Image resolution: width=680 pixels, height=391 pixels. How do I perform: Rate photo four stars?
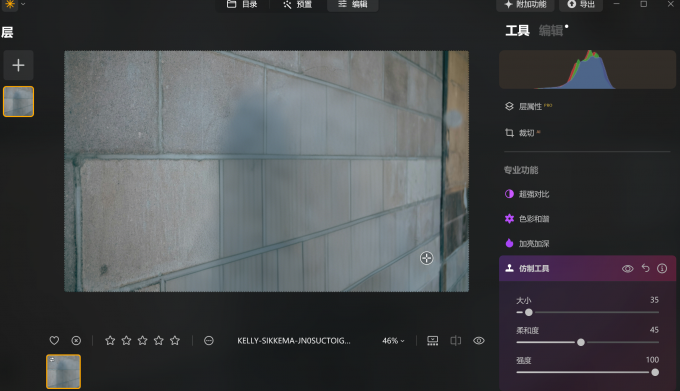[x=159, y=341]
